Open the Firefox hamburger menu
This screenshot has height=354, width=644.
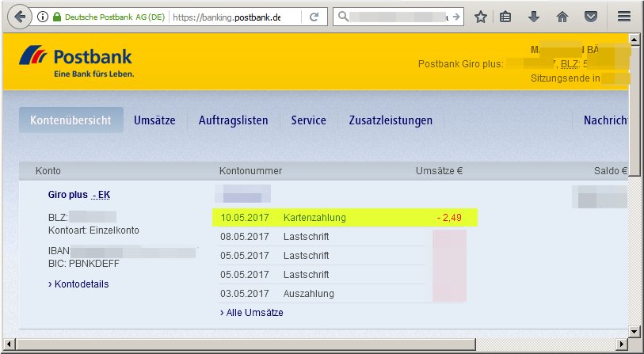point(624,17)
